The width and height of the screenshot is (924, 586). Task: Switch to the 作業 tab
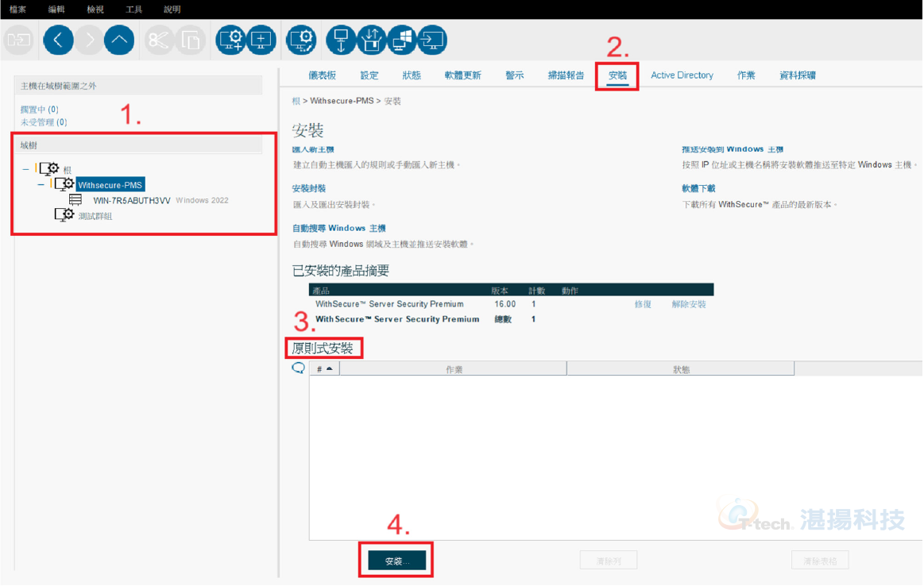[x=746, y=75]
